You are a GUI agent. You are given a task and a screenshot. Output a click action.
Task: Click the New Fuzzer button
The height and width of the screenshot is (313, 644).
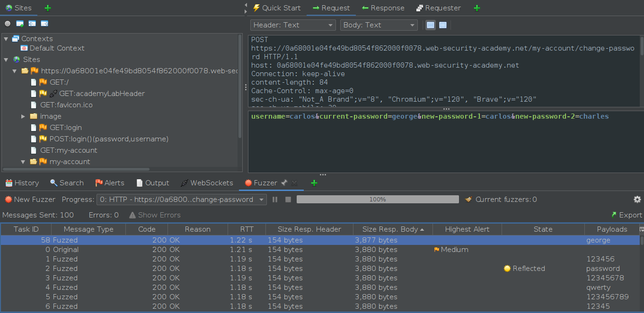(x=30, y=200)
